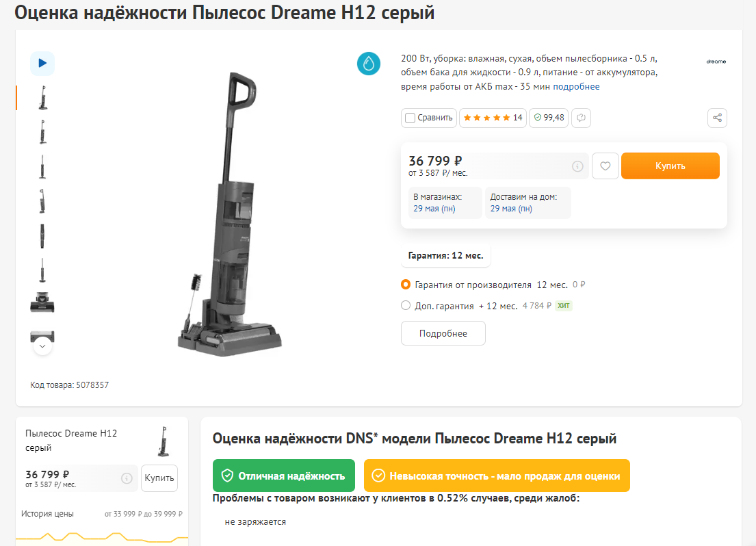Click Купить in the sidebar product card
This screenshot has height=546, width=756.
point(159,478)
